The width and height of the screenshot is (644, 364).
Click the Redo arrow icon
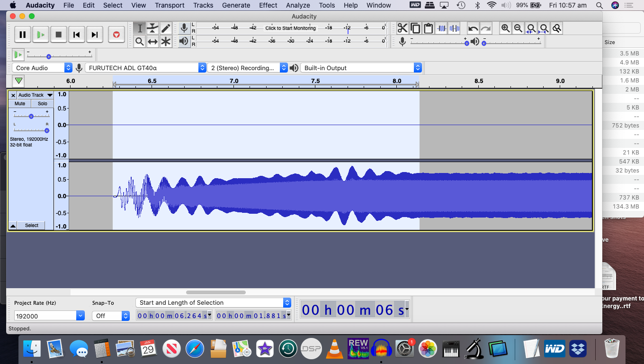coord(486,28)
